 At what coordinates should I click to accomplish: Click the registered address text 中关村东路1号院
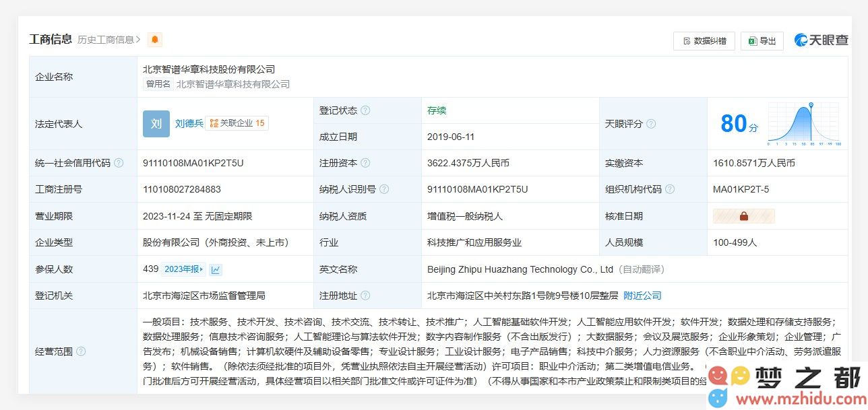(x=522, y=296)
